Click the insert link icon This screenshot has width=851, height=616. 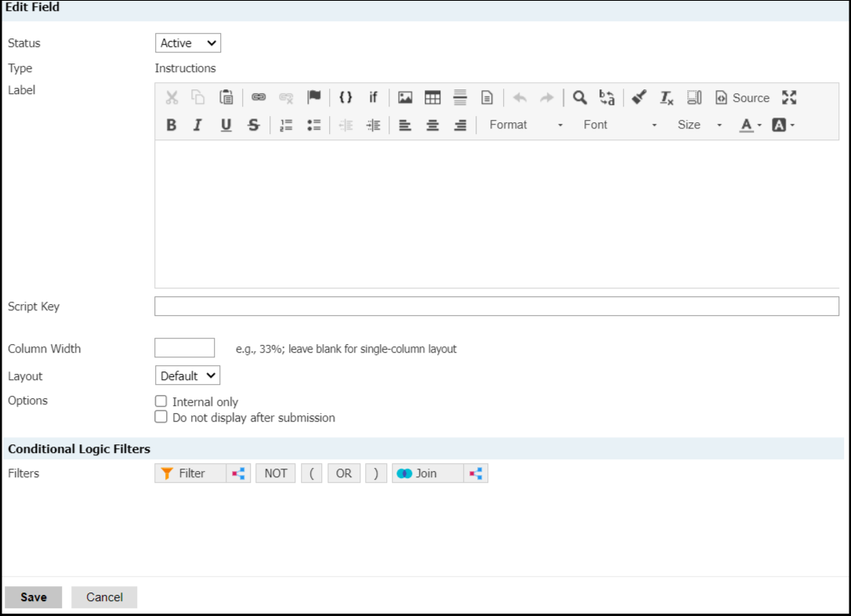[259, 98]
